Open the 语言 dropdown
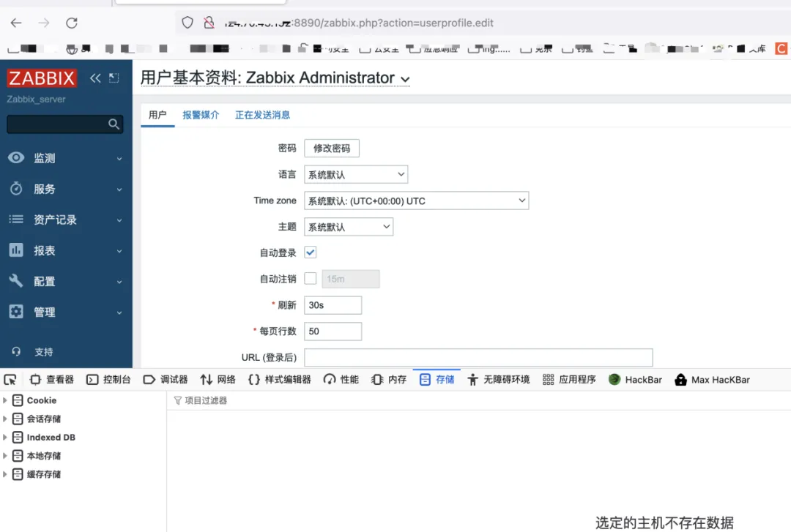Screen dimensions: 791x532 [356, 174]
